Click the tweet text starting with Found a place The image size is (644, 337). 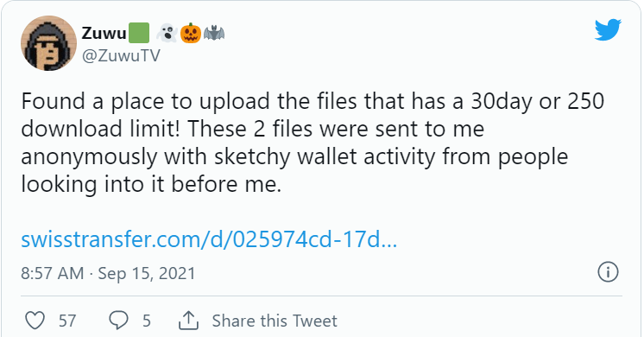313,143
